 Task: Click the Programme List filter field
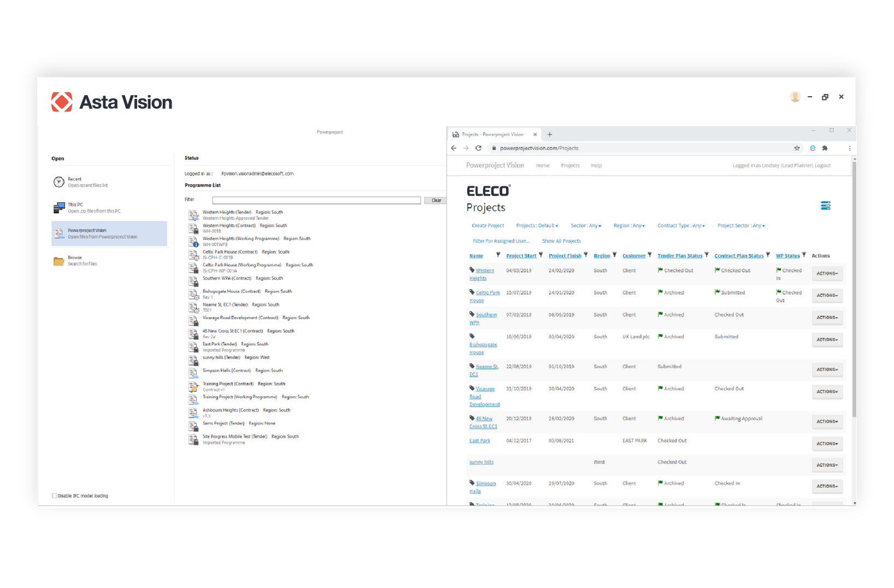pyautogui.click(x=316, y=201)
